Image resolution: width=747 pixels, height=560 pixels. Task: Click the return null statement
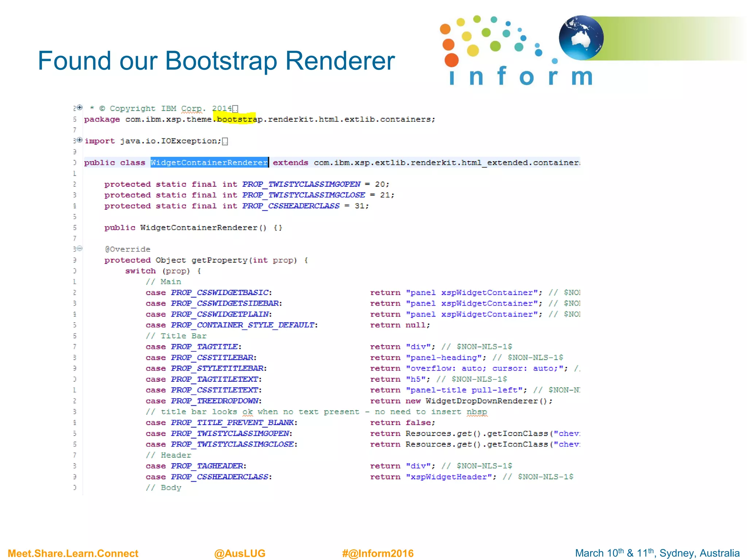click(400, 325)
